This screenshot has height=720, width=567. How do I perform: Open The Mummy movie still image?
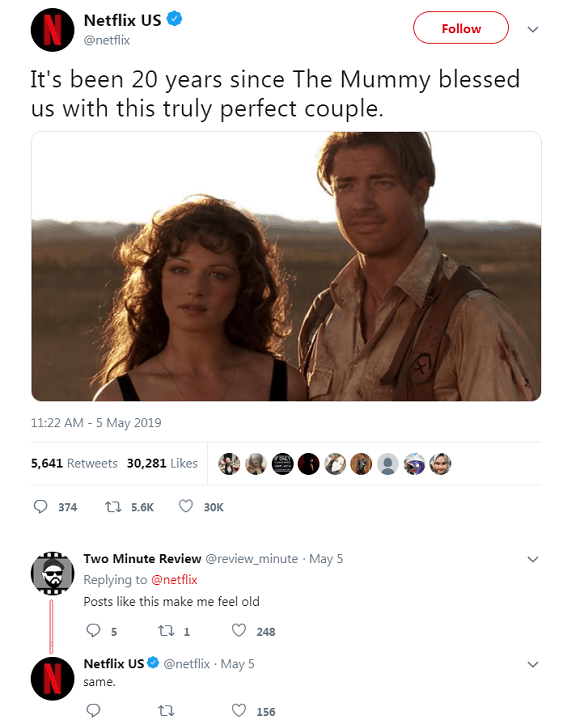point(286,266)
